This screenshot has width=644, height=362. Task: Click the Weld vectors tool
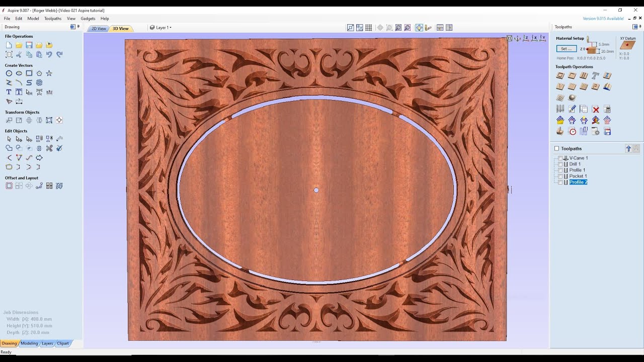(9, 148)
